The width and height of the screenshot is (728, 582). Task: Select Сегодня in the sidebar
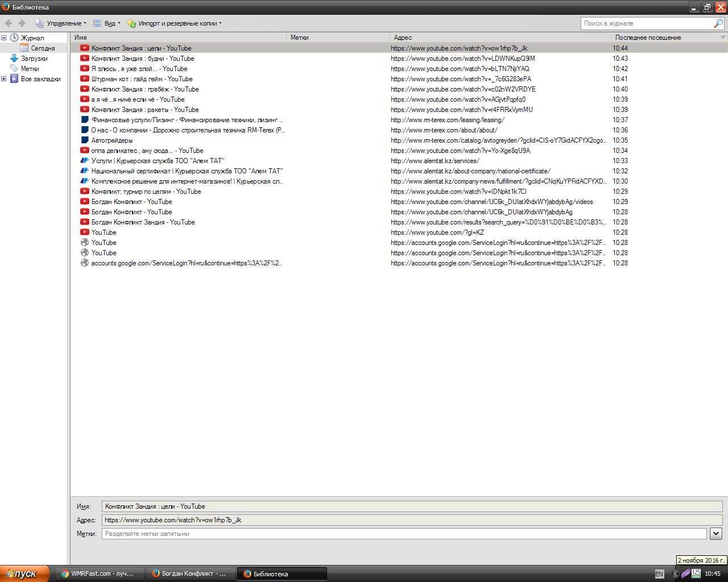coord(43,48)
